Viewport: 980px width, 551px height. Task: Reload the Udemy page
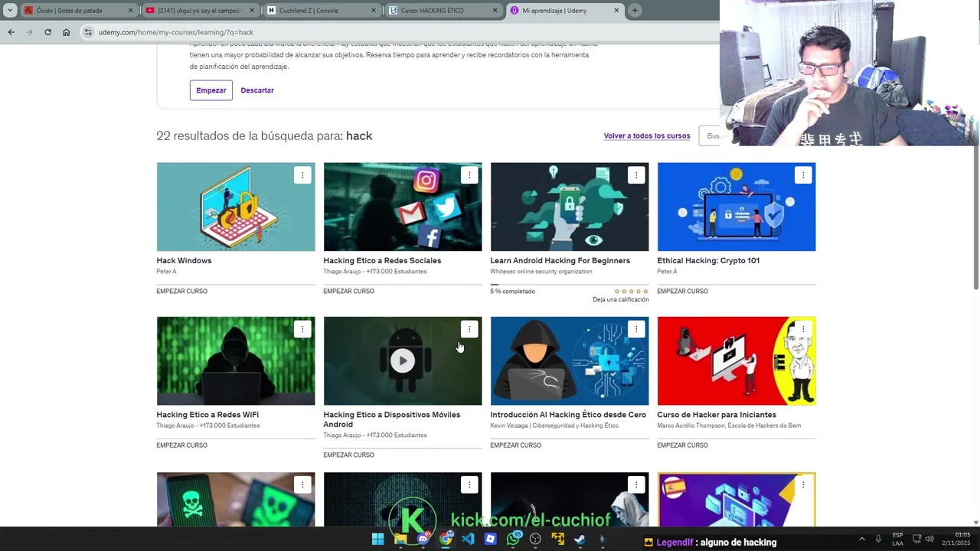tap(47, 32)
